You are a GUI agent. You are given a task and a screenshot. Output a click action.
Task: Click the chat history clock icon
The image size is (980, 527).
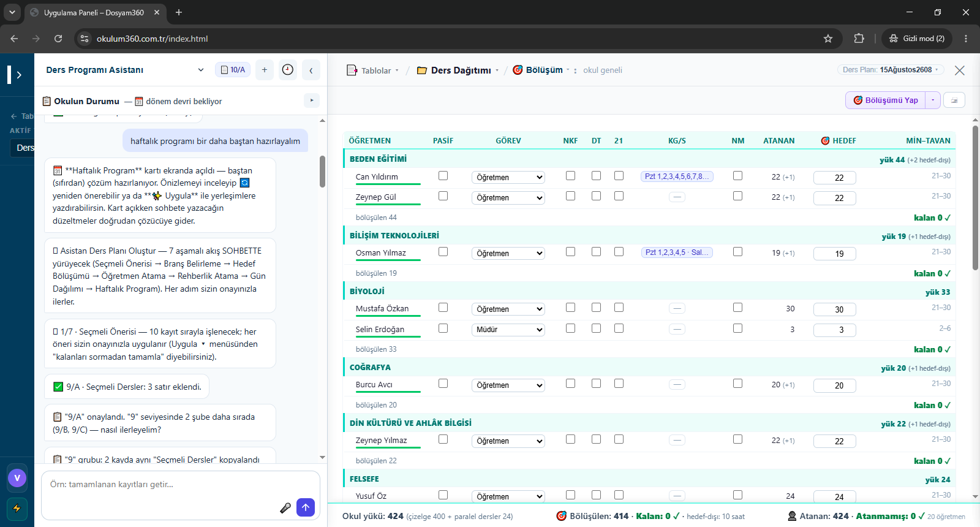point(288,70)
